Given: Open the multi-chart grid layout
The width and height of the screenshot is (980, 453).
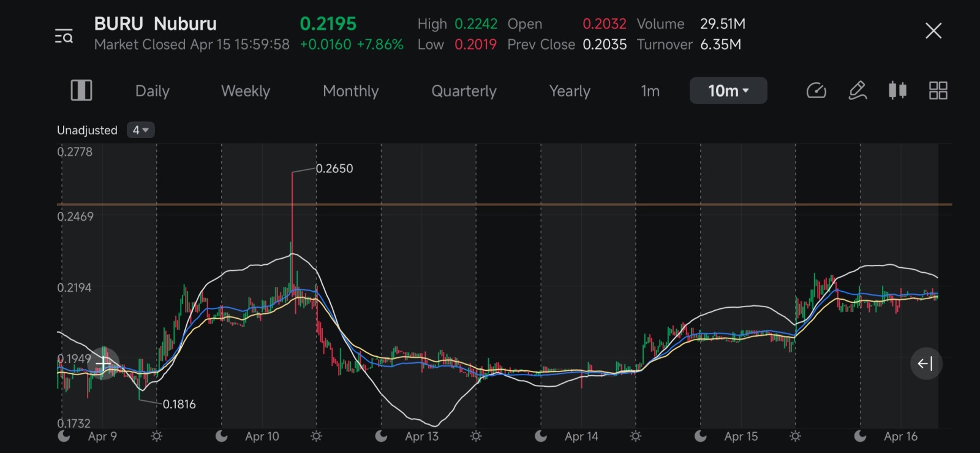Looking at the screenshot, I should [938, 91].
